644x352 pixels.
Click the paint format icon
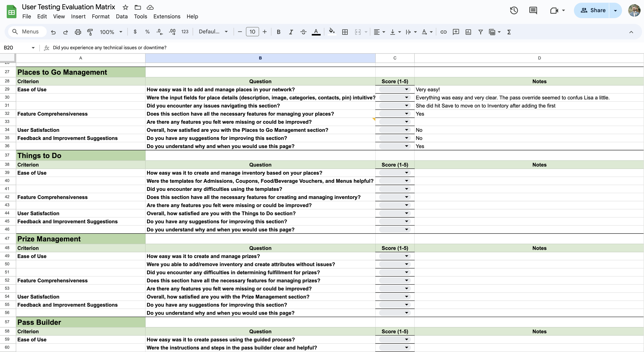[90, 32]
